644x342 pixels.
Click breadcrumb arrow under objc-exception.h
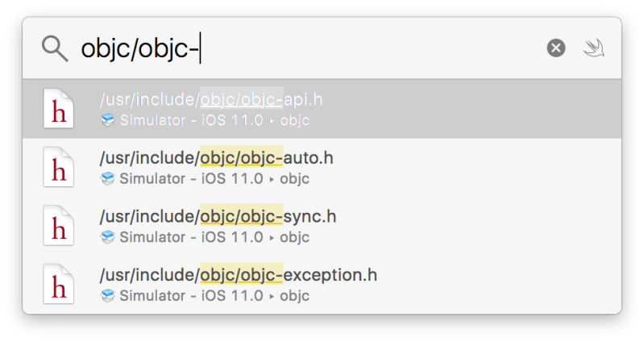coord(272,296)
